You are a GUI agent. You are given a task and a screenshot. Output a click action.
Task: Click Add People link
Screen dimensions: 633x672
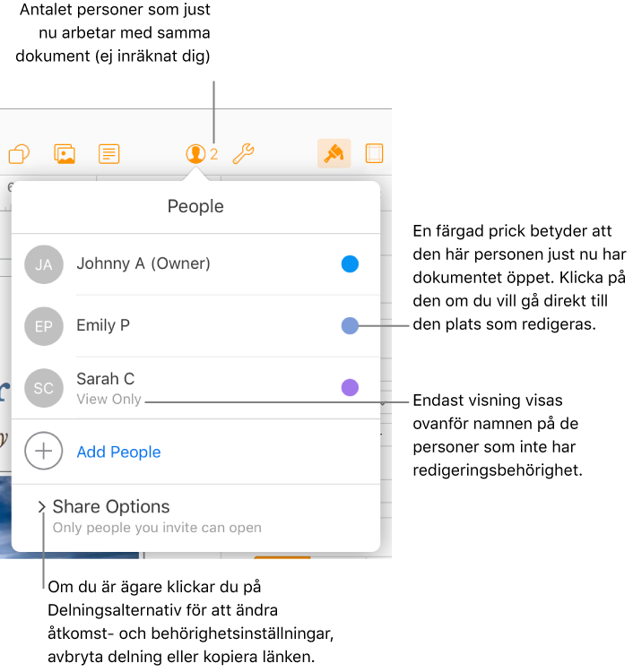[118, 452]
